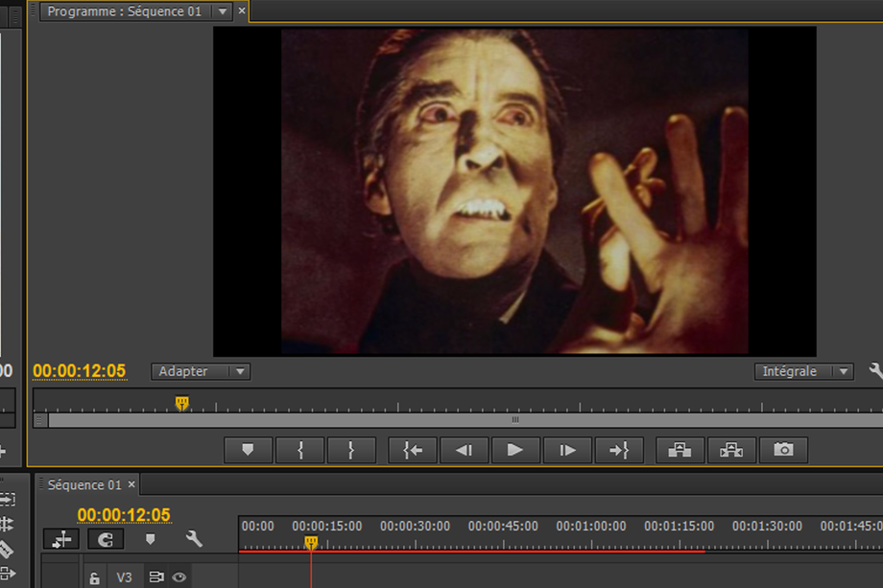Toggle V3 track output eye icon
The image size is (883, 588).
pos(179,577)
